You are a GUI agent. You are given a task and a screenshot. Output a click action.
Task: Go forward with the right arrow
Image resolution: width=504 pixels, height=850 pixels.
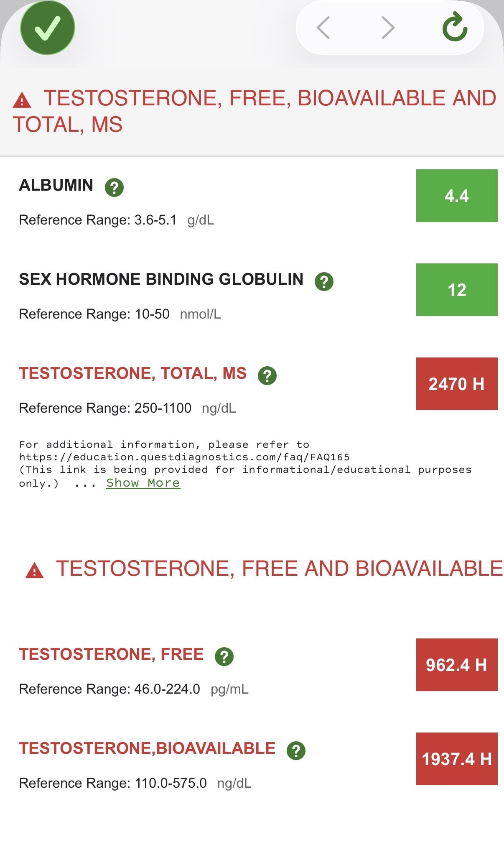388,28
